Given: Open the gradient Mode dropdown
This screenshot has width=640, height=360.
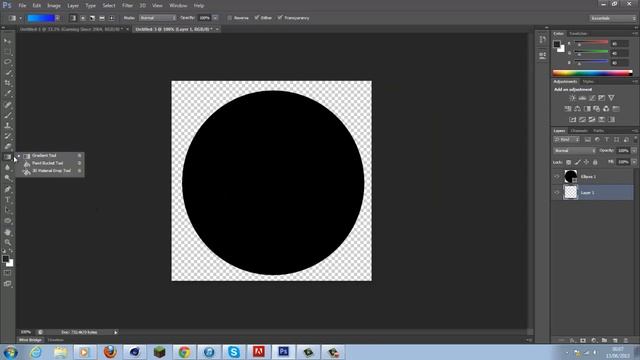Looking at the screenshot, I should 157,18.
